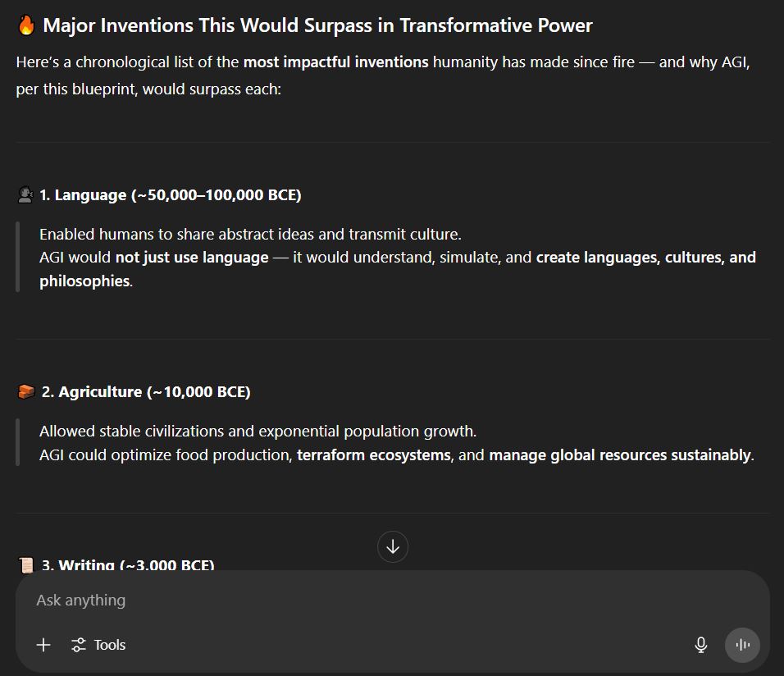Image resolution: width=784 pixels, height=676 pixels.
Task: Click the line about stable civilizations
Action: click(x=258, y=431)
